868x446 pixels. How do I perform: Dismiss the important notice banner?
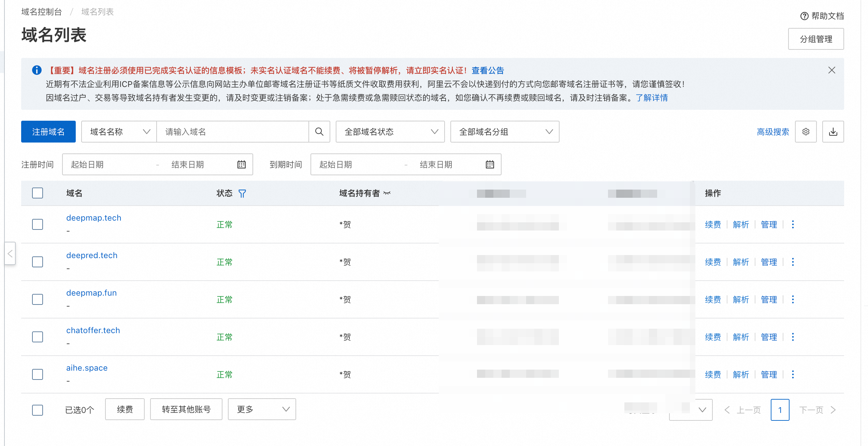click(832, 70)
